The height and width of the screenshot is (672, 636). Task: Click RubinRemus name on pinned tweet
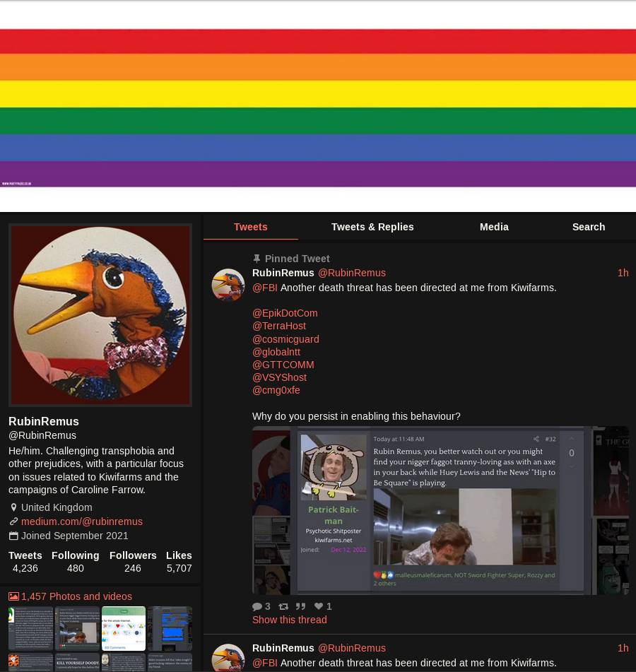coord(283,273)
